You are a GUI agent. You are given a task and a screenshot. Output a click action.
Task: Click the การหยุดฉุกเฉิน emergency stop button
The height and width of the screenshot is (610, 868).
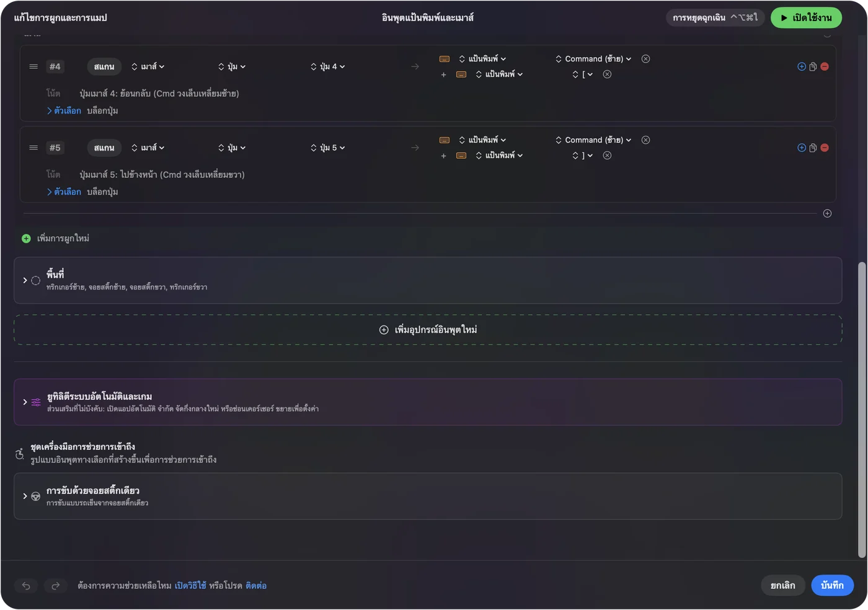(x=715, y=18)
